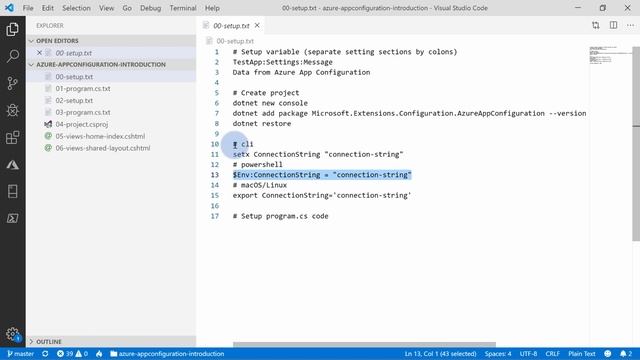The width and height of the screenshot is (640, 360).
Task: Synchronize changes in status bar
Action: point(45,354)
